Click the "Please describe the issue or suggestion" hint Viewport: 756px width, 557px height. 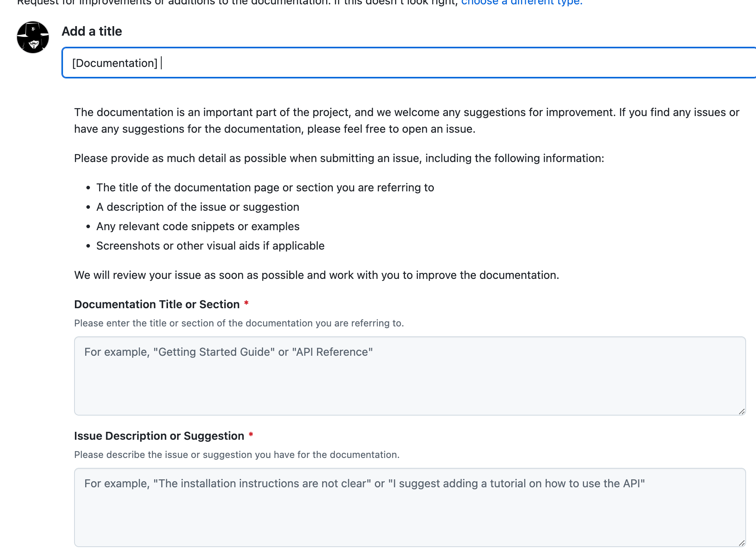237,455
